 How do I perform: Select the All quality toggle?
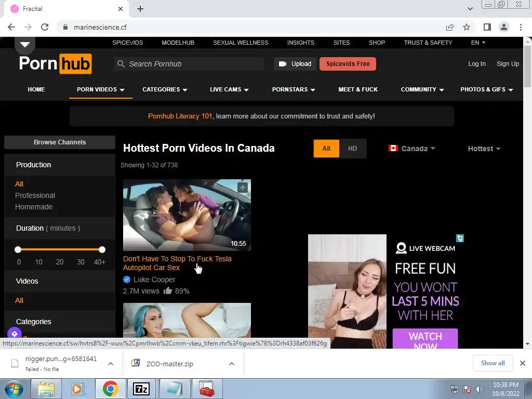click(x=326, y=149)
